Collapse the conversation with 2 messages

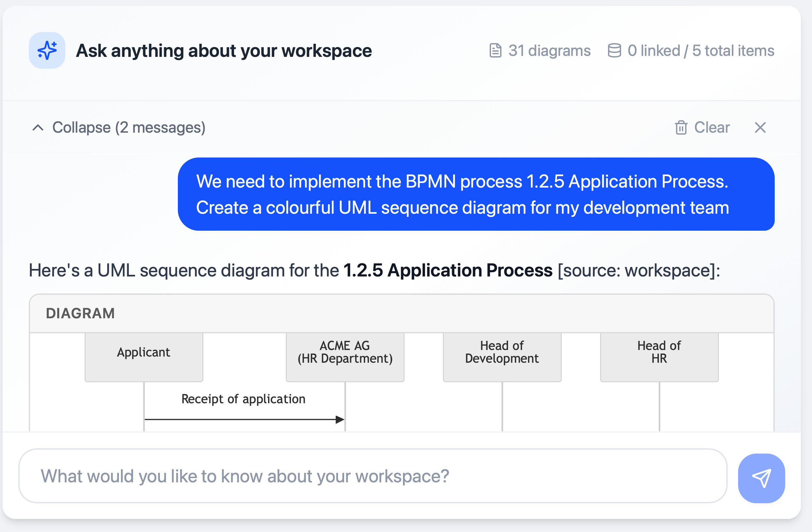click(x=128, y=128)
